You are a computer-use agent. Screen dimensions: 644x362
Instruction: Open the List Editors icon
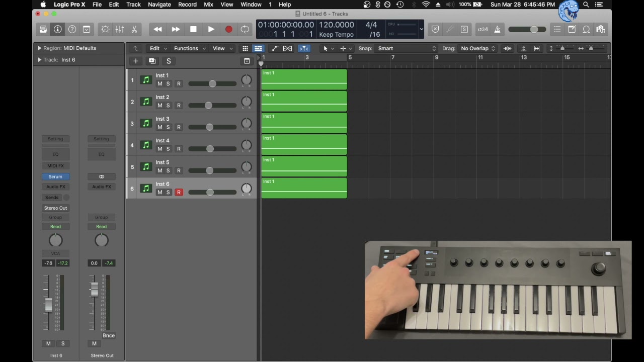[557, 30]
